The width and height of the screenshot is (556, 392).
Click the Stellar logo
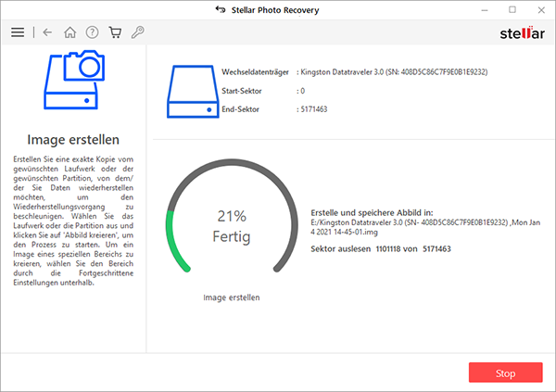(x=522, y=33)
